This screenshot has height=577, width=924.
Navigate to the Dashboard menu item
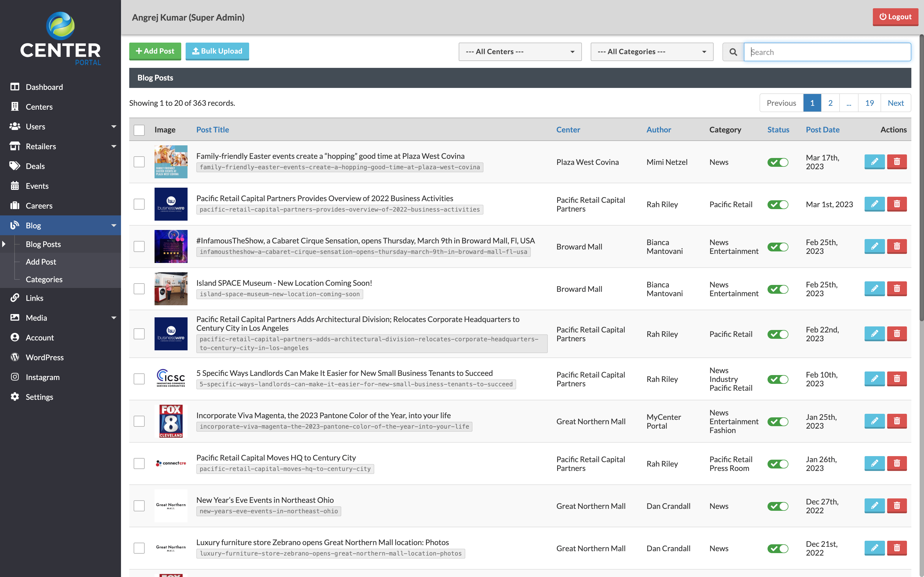tap(44, 87)
